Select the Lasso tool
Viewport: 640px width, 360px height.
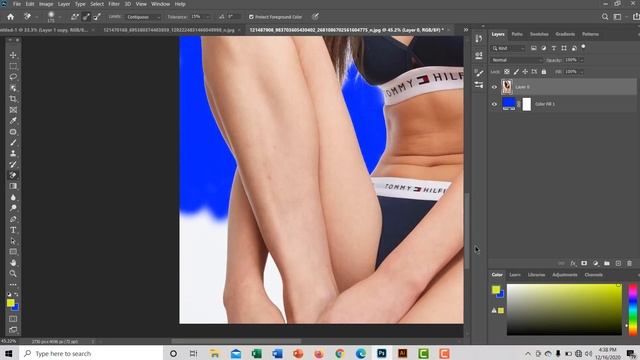(13, 77)
